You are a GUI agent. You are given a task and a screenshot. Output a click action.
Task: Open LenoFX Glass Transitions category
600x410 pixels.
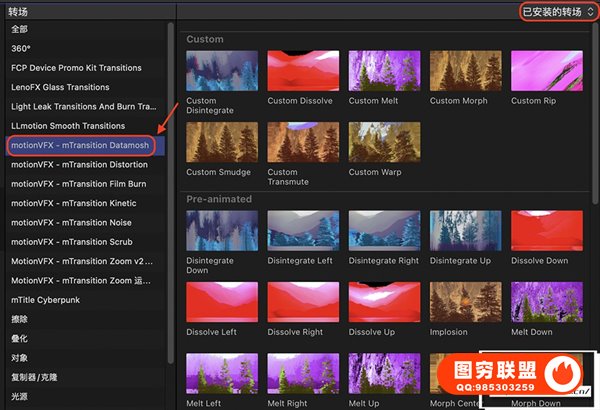[60, 87]
